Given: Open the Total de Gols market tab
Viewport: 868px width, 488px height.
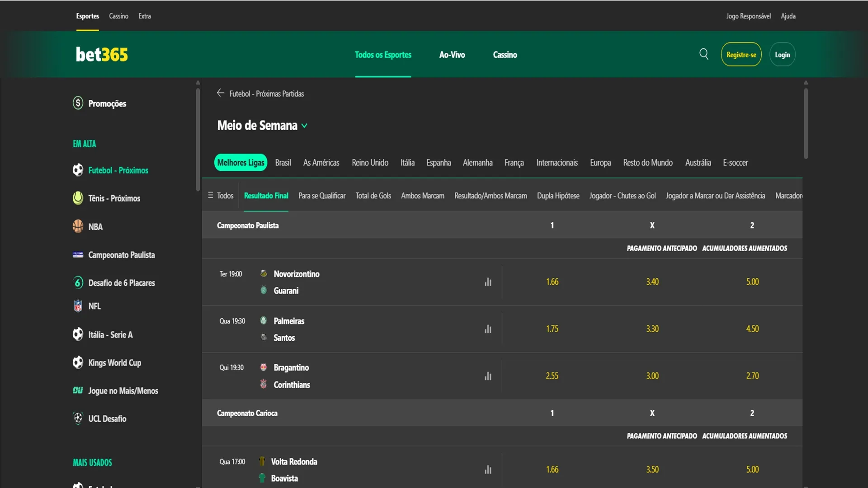Looking at the screenshot, I should pyautogui.click(x=373, y=196).
